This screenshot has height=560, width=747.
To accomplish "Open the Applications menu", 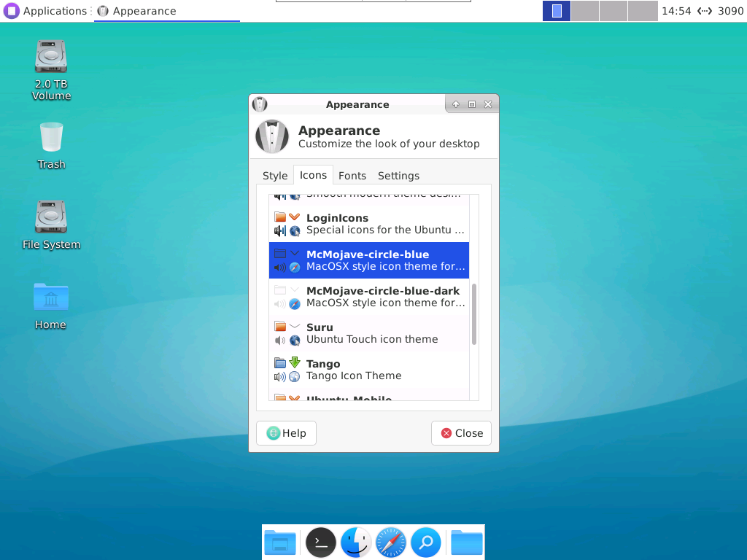I will 46,11.
